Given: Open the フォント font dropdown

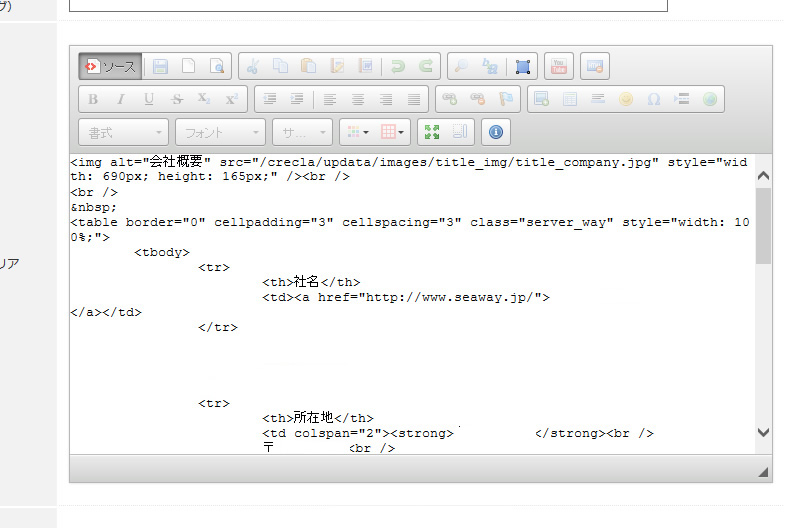Looking at the screenshot, I should 220,131.
